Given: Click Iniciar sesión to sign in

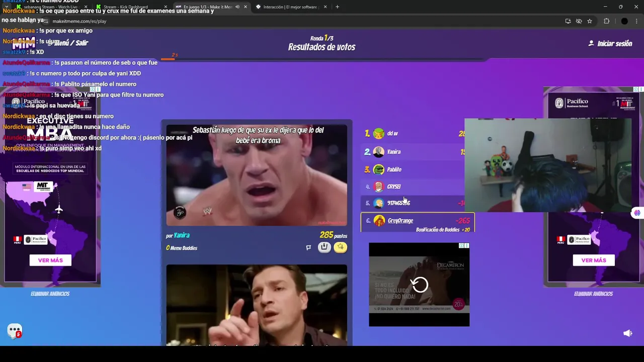Looking at the screenshot, I should [610, 44].
